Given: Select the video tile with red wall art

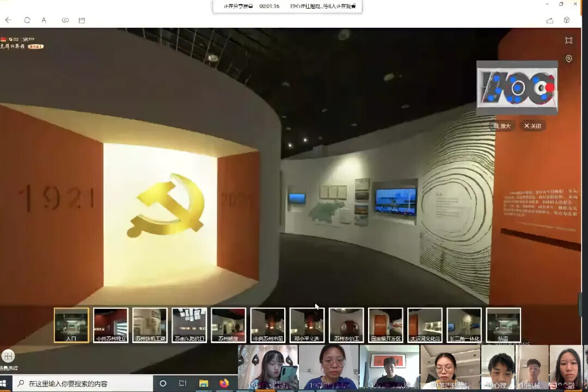Looking at the screenshot, I should [390, 367].
